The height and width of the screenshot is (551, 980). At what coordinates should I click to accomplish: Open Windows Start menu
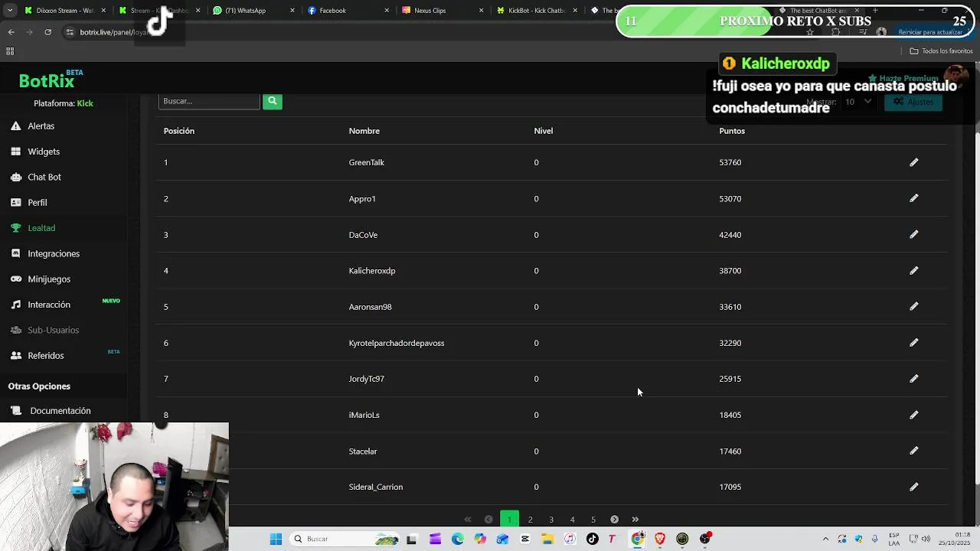[276, 539]
